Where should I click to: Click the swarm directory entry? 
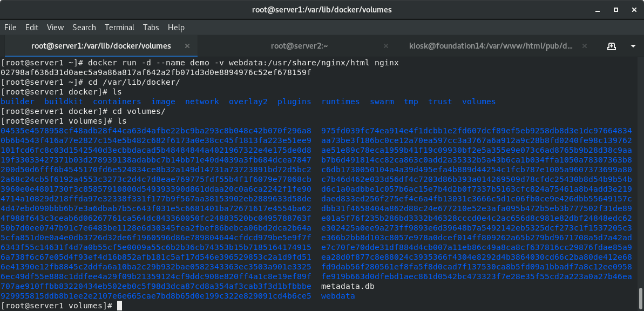point(382,102)
